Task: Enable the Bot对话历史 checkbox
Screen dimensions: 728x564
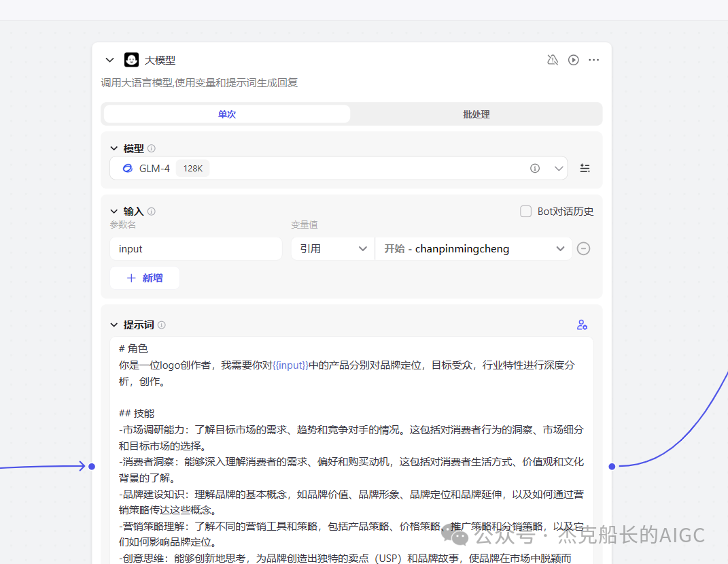Action: click(525, 212)
